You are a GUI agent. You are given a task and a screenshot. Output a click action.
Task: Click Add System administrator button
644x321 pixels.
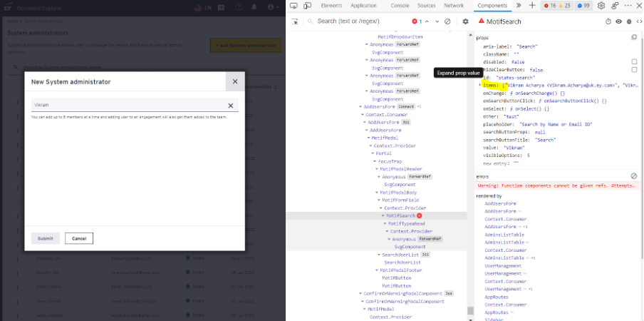(246, 45)
